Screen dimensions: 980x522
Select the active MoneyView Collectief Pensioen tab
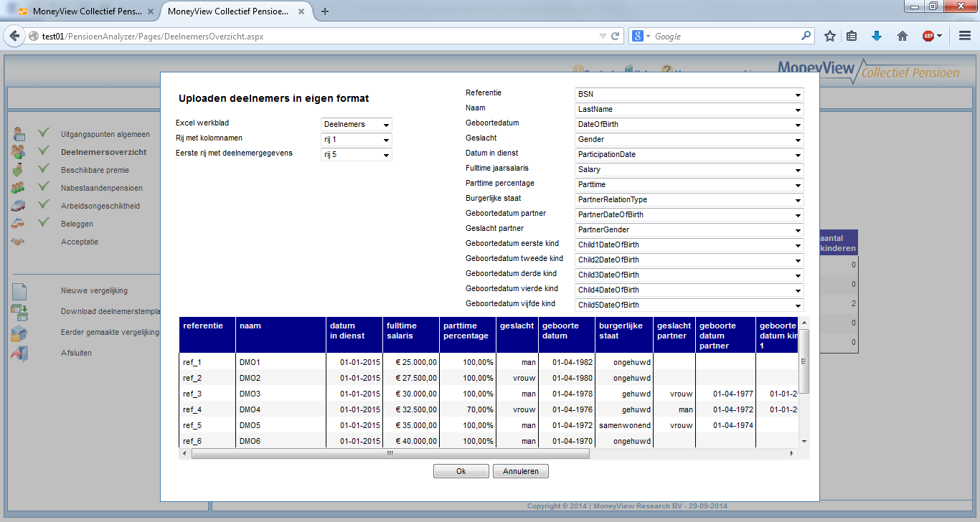click(237, 11)
